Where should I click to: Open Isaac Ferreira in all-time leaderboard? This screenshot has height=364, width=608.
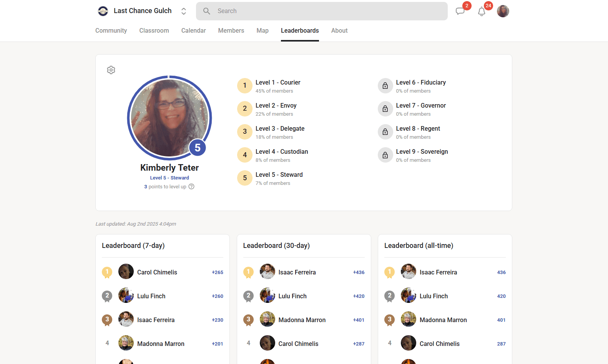click(x=438, y=272)
